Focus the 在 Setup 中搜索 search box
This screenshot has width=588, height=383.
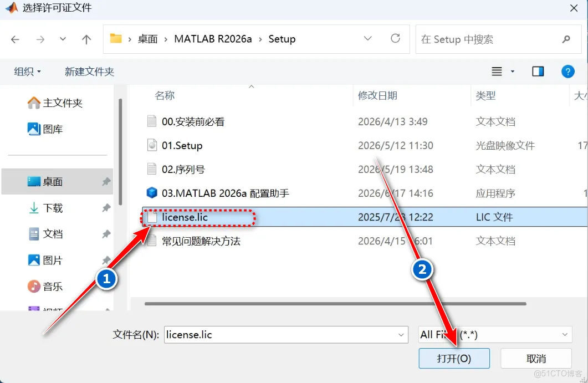click(x=499, y=39)
